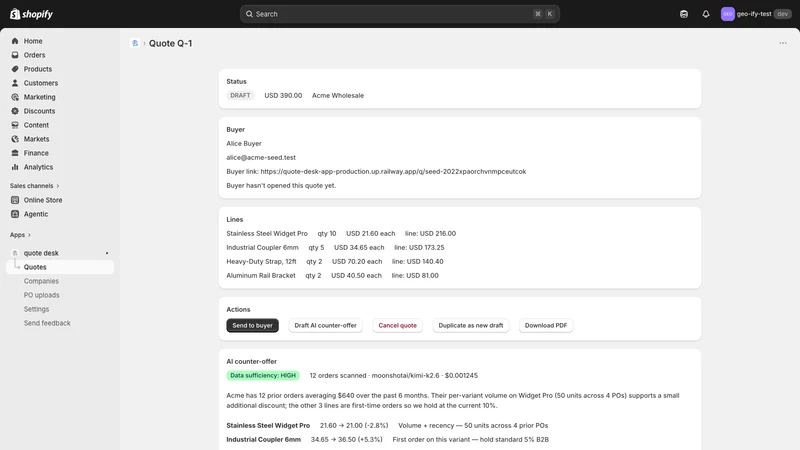Open quote desk Settings
This screenshot has width=800, height=450.
(x=36, y=309)
